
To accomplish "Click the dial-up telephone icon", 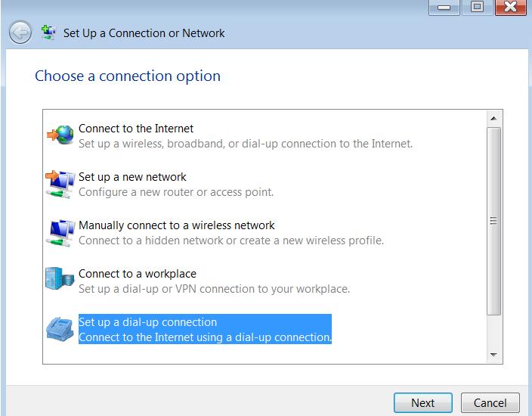I will pyautogui.click(x=60, y=329).
